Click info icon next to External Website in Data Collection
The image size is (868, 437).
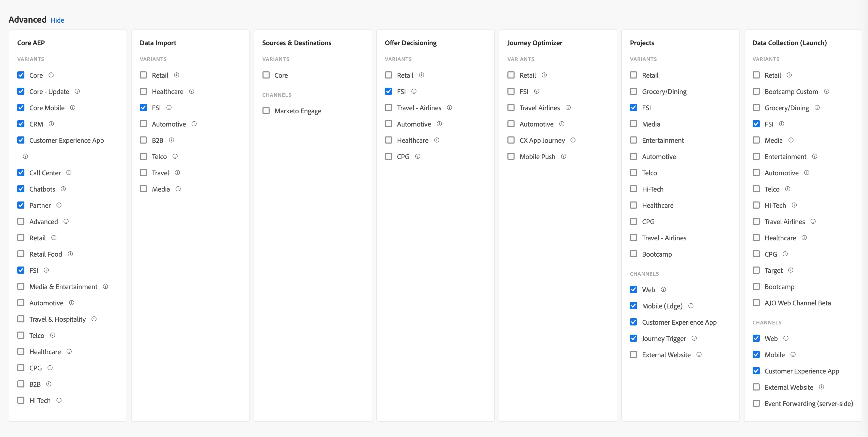(x=821, y=387)
